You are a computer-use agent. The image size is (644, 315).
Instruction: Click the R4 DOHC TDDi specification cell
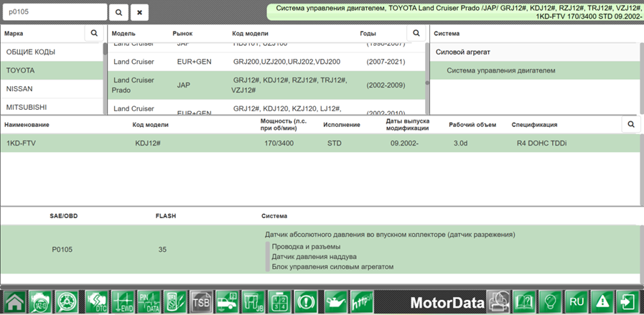[541, 144]
